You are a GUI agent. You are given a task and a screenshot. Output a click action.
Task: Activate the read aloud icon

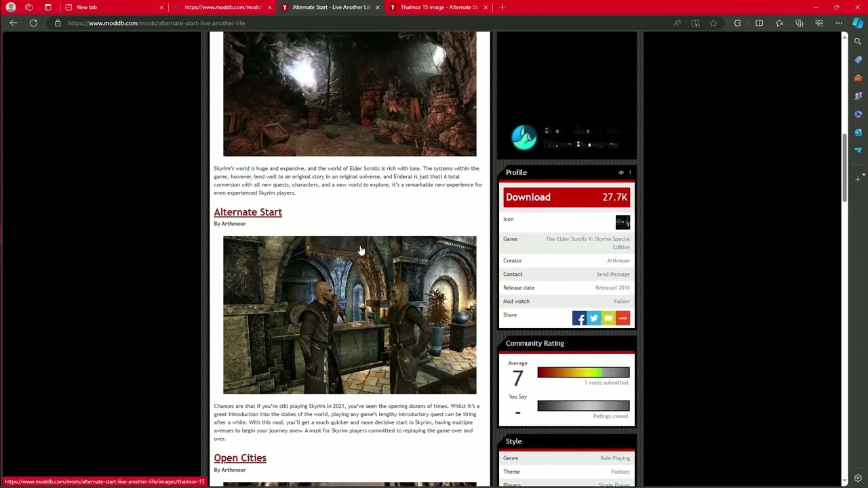pos(677,23)
